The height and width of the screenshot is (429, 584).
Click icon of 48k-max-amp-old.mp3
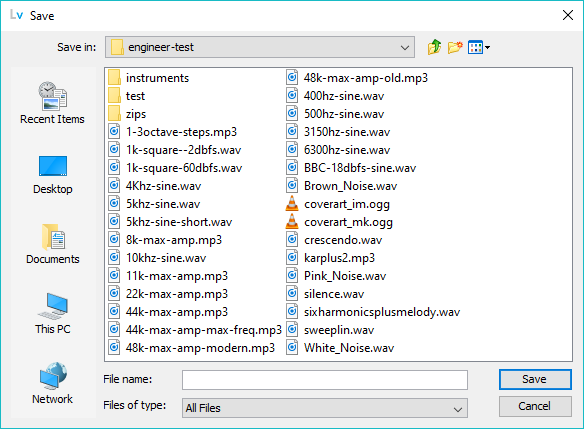tap(292, 78)
